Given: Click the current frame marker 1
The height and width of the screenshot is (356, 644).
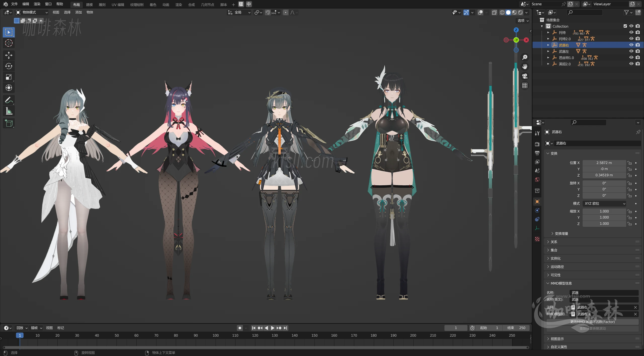Looking at the screenshot, I should tap(20, 335).
